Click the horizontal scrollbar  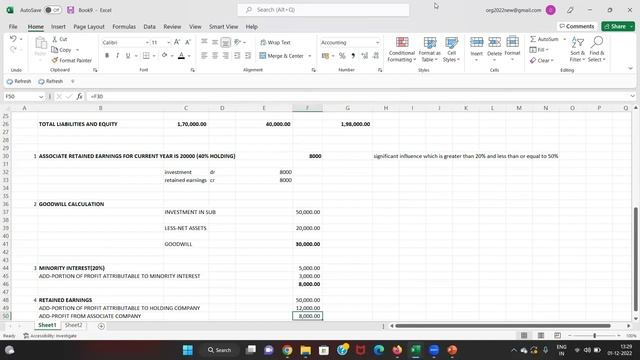pyautogui.click(x=503, y=326)
